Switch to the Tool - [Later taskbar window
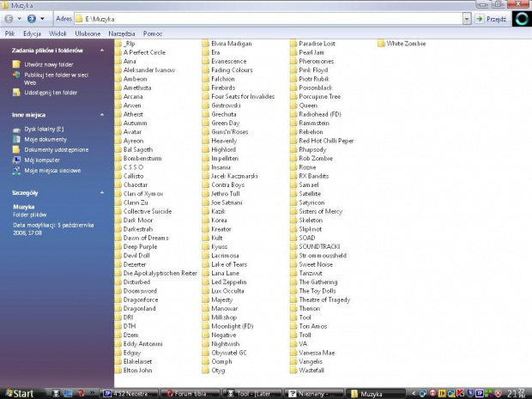Screen dimensions: 532x399 (x=252, y=394)
